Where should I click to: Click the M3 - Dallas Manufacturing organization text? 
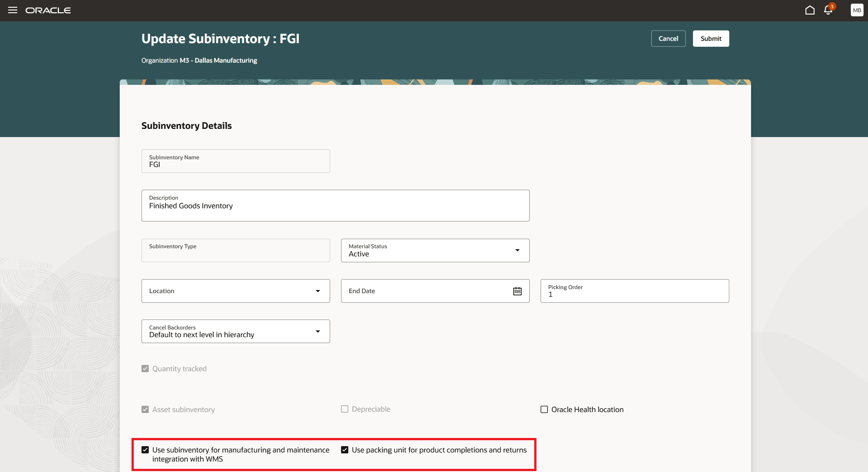pyautogui.click(x=218, y=60)
